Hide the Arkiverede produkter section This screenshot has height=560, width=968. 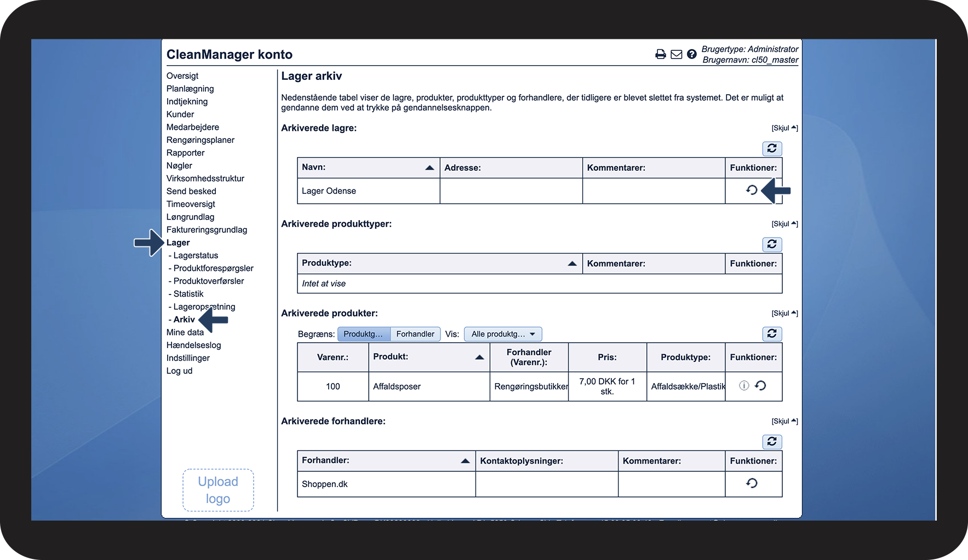[784, 313]
